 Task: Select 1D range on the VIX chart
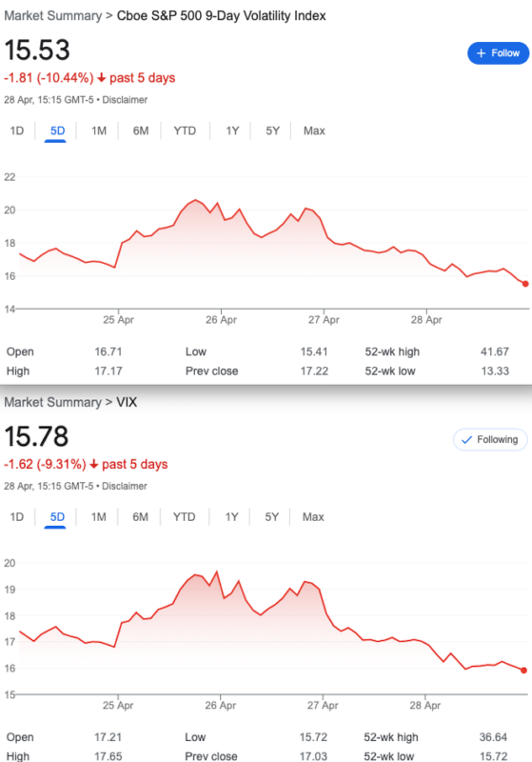[x=17, y=516]
